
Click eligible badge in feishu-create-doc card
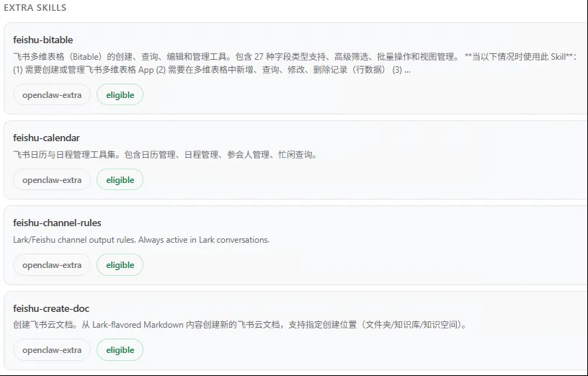coord(120,350)
